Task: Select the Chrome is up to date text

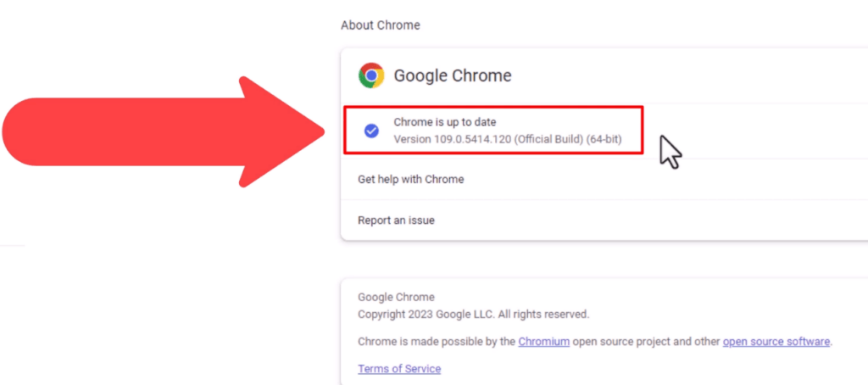Action: pyautogui.click(x=445, y=122)
